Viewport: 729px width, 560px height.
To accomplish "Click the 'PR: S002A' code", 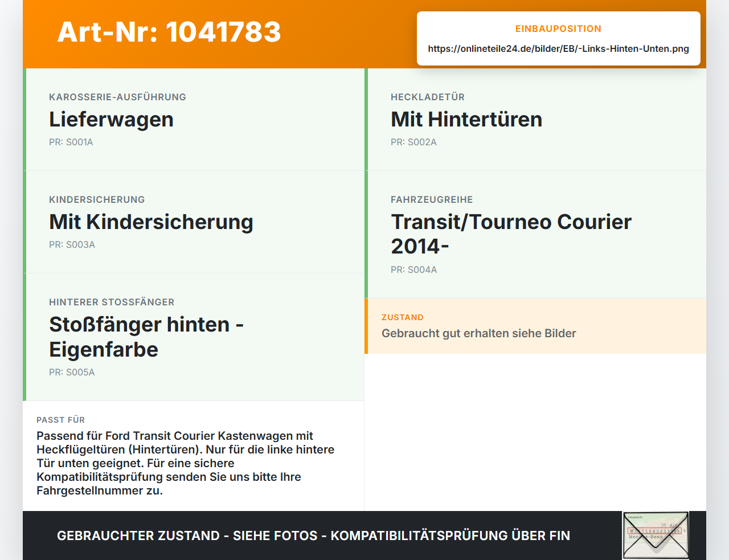I will click(413, 142).
